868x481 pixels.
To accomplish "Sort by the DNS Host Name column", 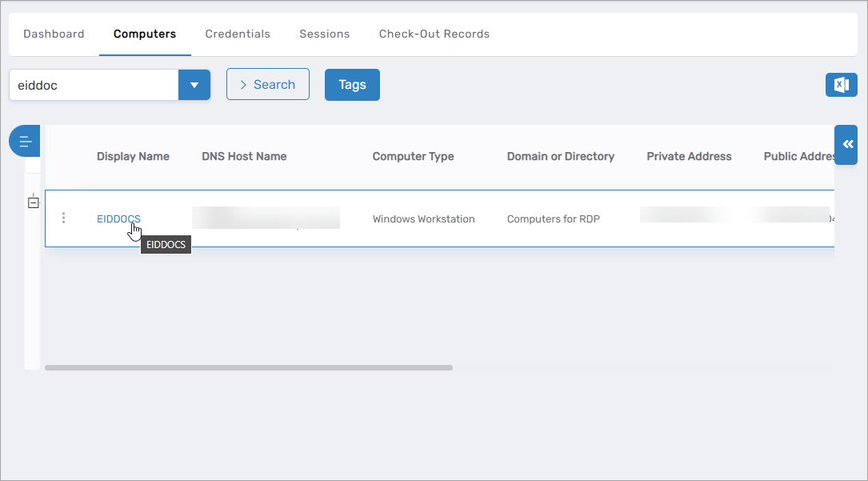I will click(244, 156).
